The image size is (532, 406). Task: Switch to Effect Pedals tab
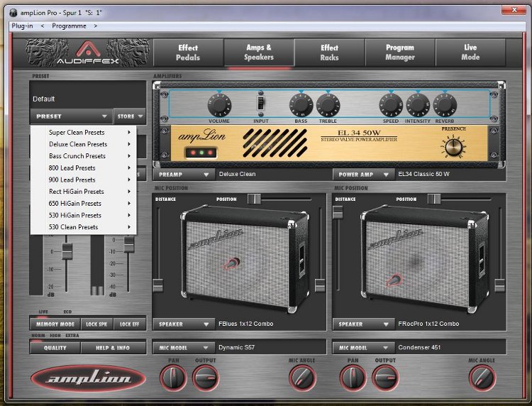[188, 53]
